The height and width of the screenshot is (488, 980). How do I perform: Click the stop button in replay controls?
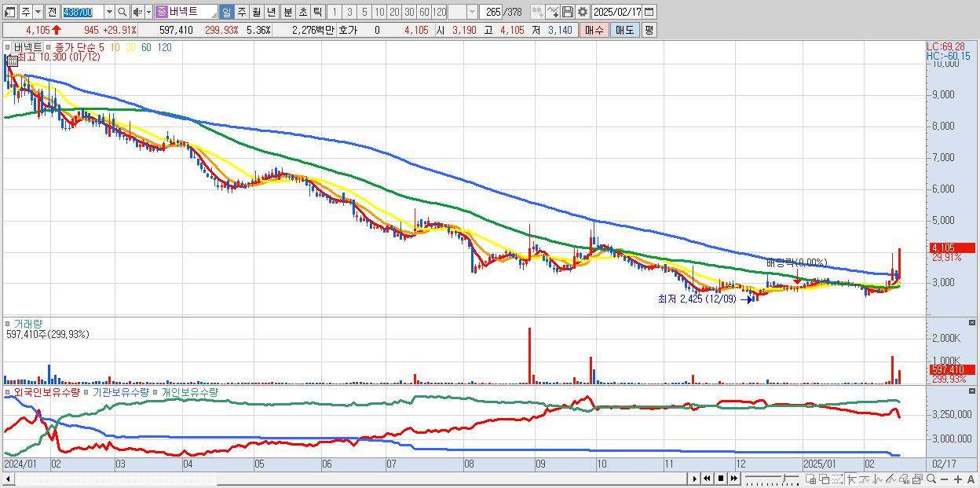(x=721, y=479)
